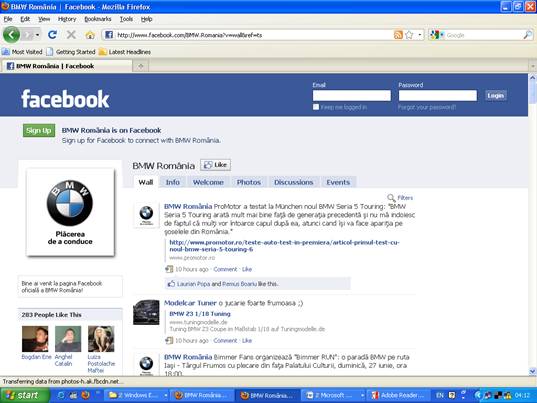This screenshot has width=537, height=403.
Task: Click the Laurian Popa name link
Action: pyautogui.click(x=193, y=284)
